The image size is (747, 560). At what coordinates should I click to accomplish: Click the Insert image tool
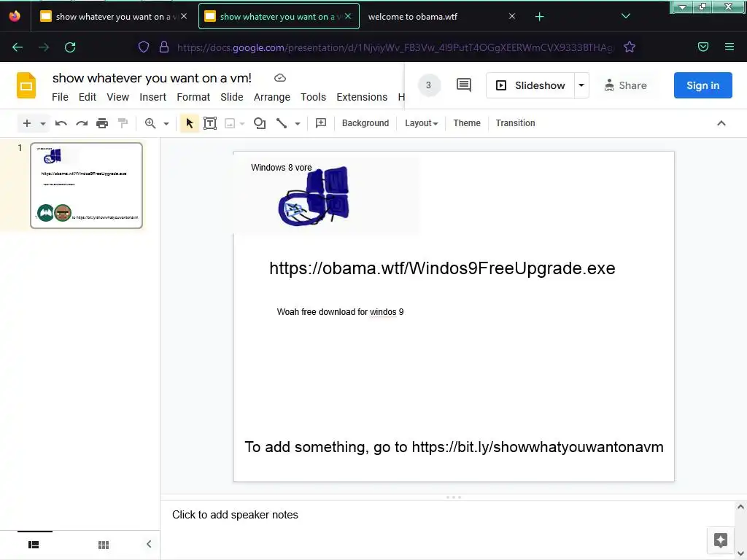pos(230,124)
